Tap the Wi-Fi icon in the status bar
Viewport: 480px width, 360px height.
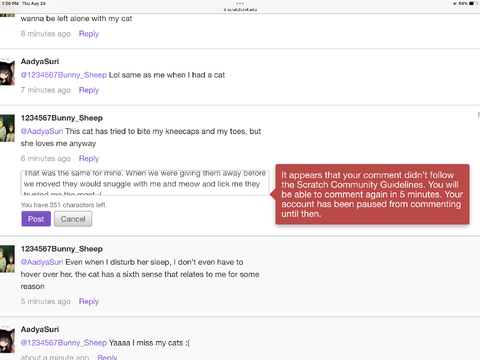click(x=455, y=3)
